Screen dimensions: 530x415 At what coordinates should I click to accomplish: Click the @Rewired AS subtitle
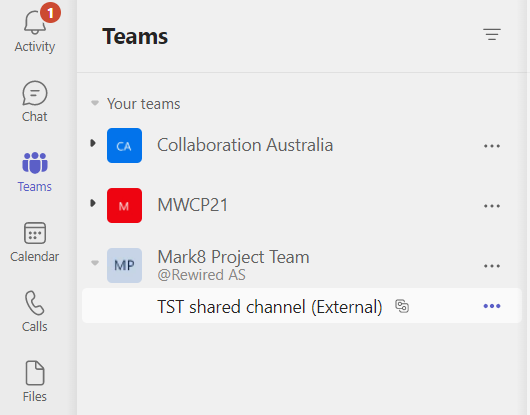tap(201, 275)
